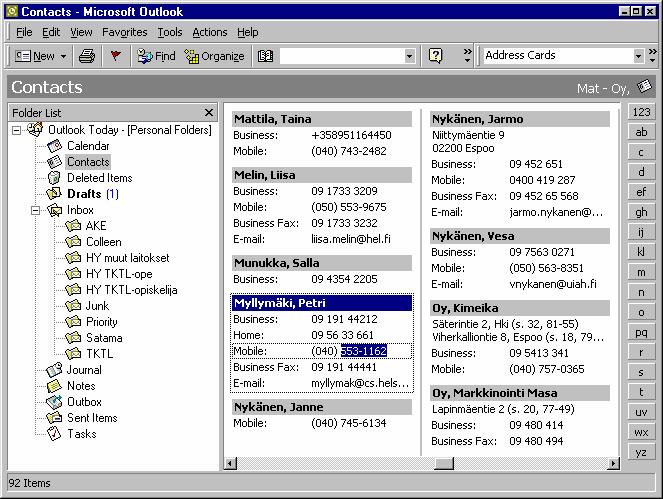Select the Nykänen, Janne contact card
Image resolution: width=663 pixels, height=499 pixels.
point(321,415)
